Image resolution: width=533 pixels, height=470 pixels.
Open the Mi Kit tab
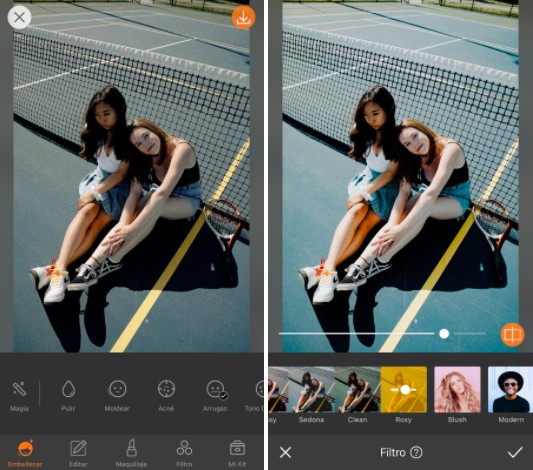click(x=237, y=453)
